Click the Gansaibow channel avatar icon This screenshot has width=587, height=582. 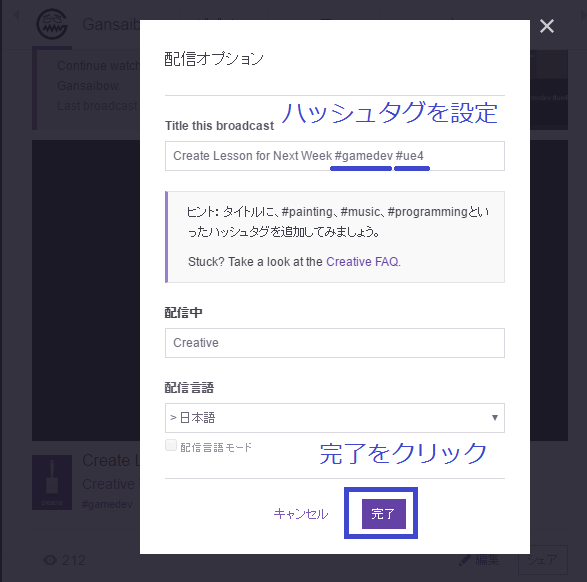(x=52, y=24)
